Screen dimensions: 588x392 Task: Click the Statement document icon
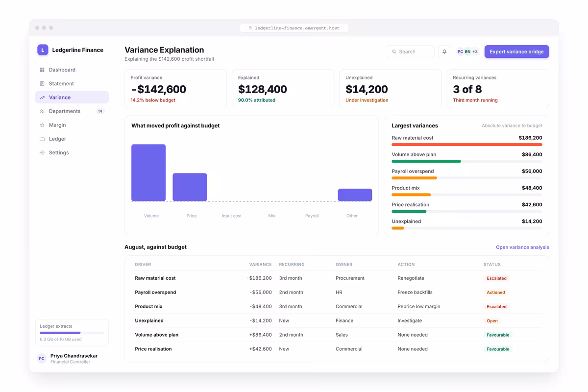42,84
